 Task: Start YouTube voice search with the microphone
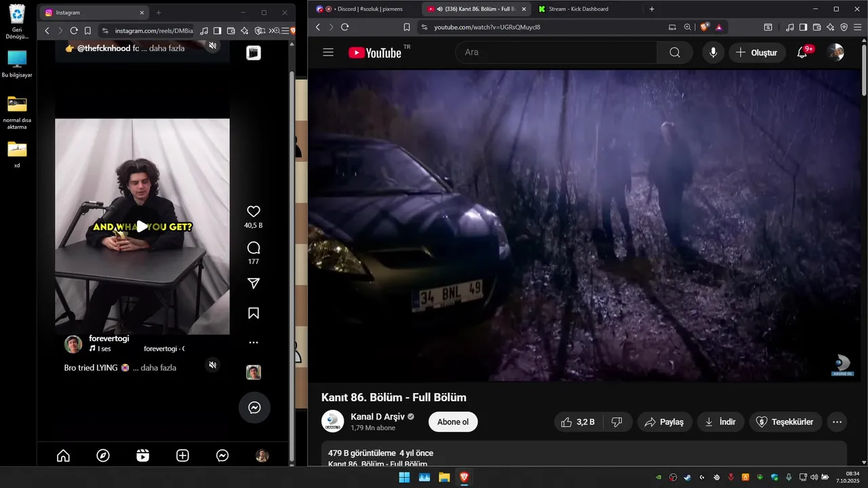pyautogui.click(x=713, y=52)
